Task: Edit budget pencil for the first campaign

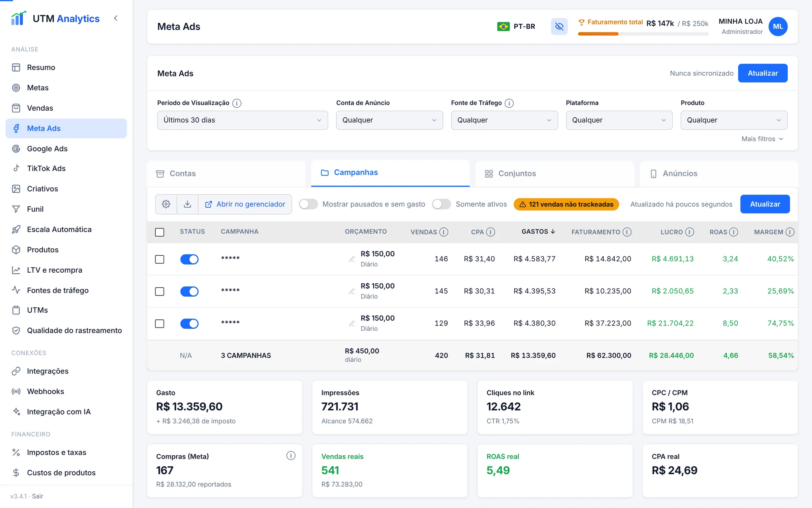Action: tap(352, 259)
